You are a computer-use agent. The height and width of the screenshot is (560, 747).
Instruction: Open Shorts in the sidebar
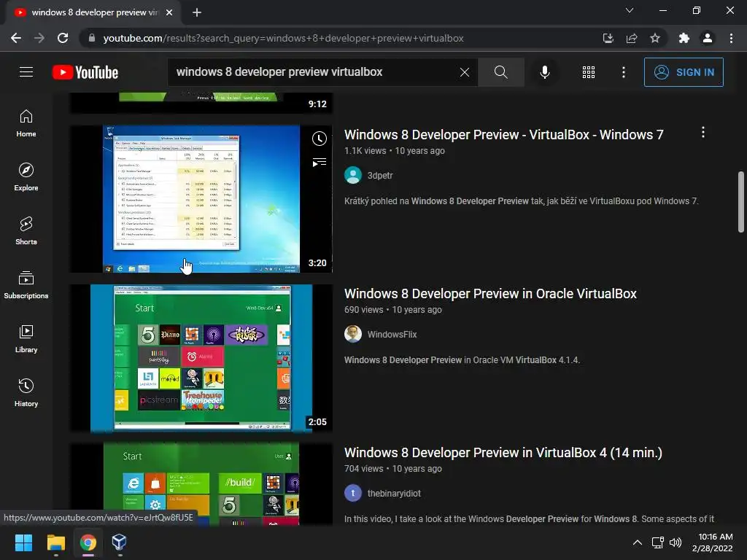click(x=26, y=231)
